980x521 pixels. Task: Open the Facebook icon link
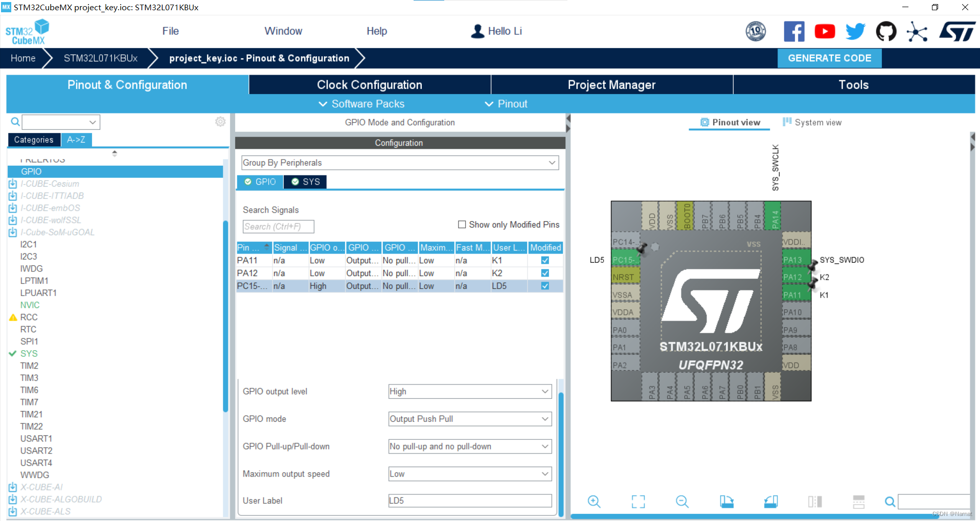(x=794, y=32)
